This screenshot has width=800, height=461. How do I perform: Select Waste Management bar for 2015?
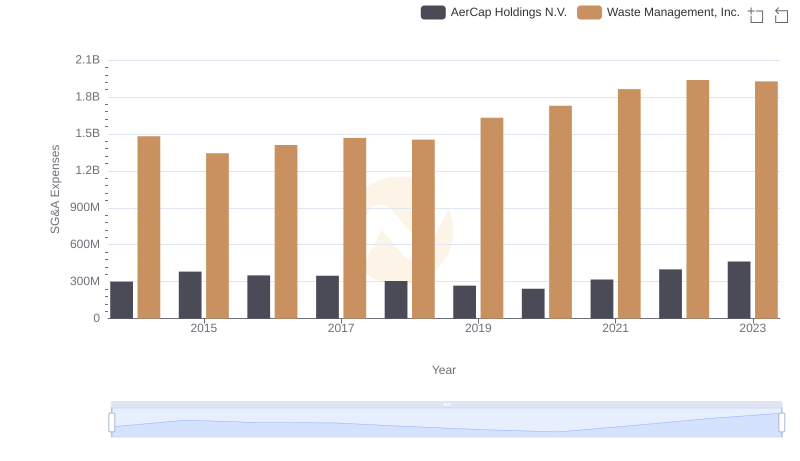click(217, 236)
